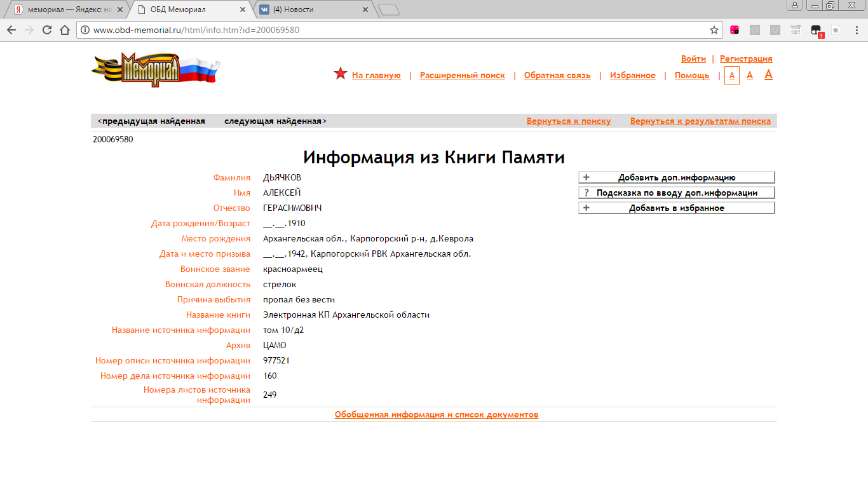Click the red star beside На главную
Screen dimensions: 868x488
click(x=341, y=74)
